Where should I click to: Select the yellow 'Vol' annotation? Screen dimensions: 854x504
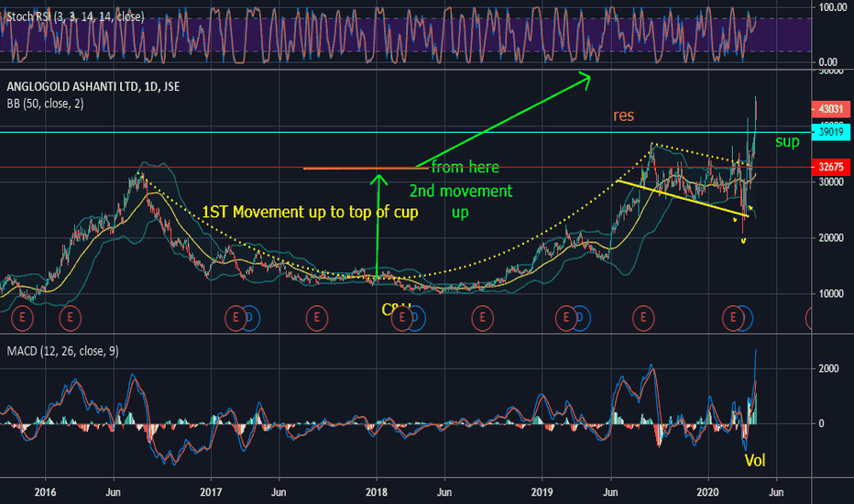755,461
